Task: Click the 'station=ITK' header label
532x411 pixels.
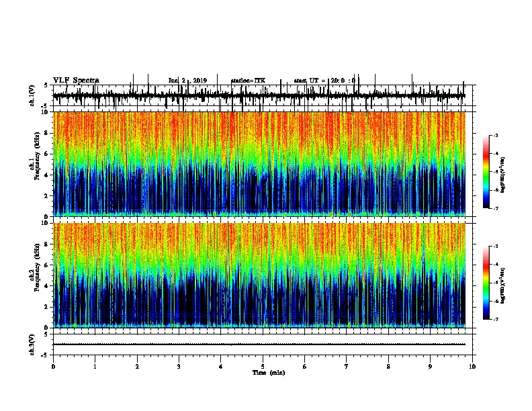Action: [248, 81]
